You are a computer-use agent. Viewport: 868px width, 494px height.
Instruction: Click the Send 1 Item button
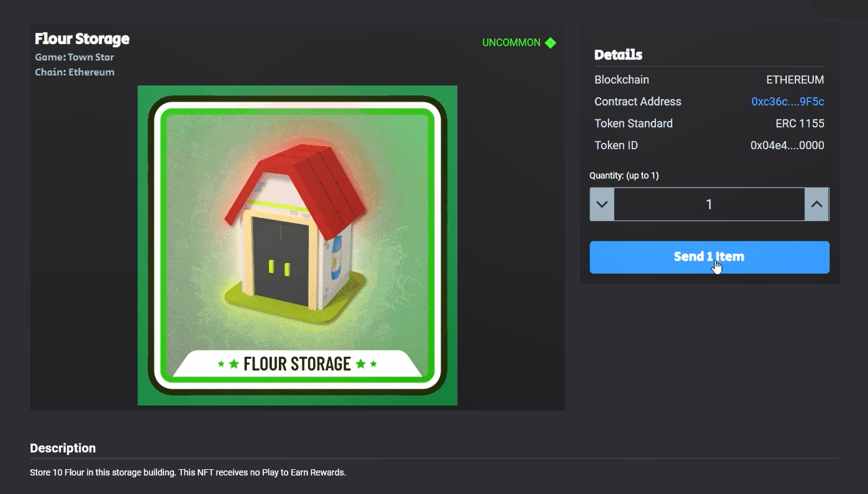point(709,257)
